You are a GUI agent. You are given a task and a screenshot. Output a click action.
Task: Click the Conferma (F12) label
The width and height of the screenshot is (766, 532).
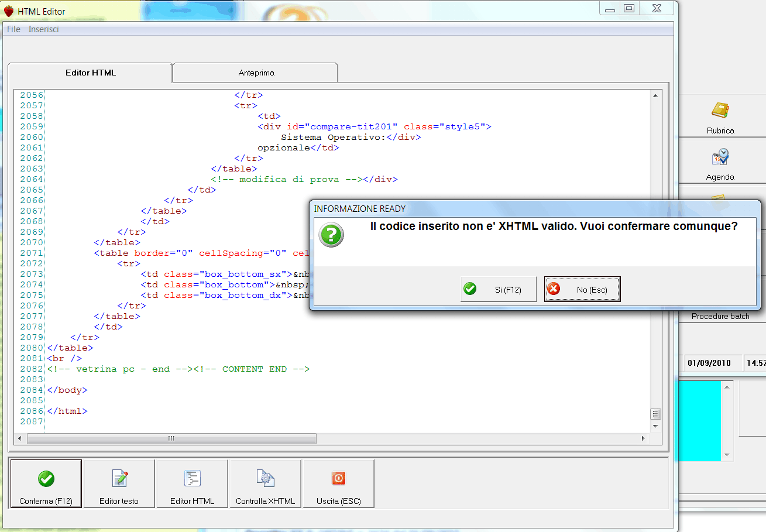pos(46,502)
